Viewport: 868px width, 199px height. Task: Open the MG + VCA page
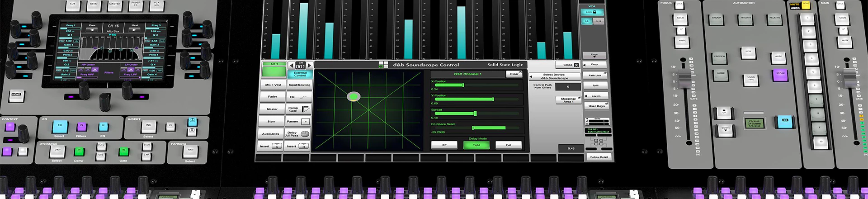point(273,85)
